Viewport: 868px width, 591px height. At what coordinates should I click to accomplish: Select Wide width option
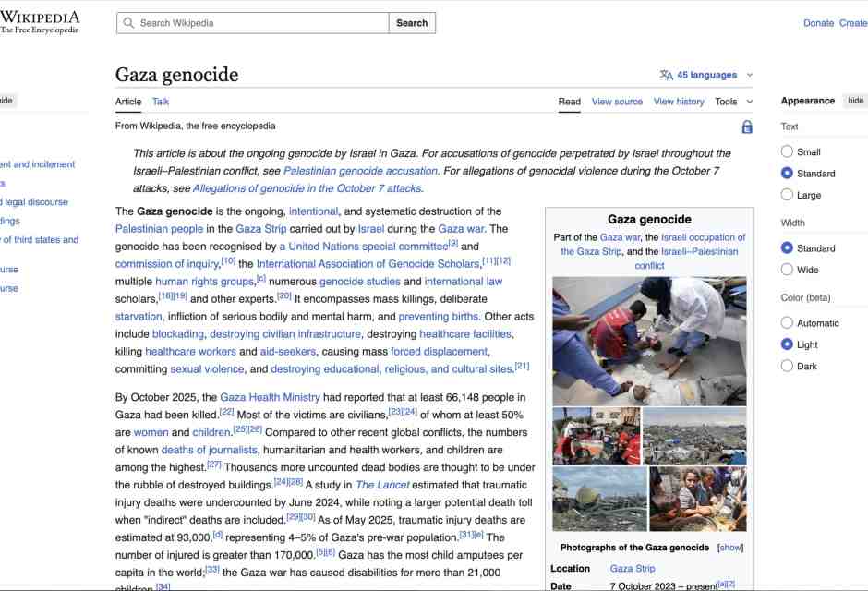(787, 270)
